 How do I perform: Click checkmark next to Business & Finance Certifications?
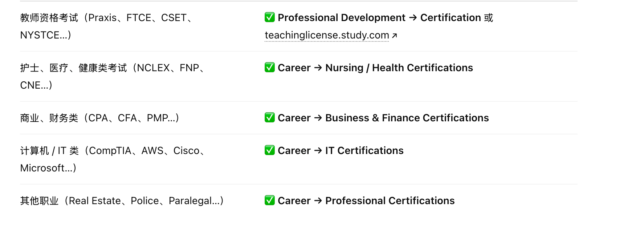[x=269, y=117]
